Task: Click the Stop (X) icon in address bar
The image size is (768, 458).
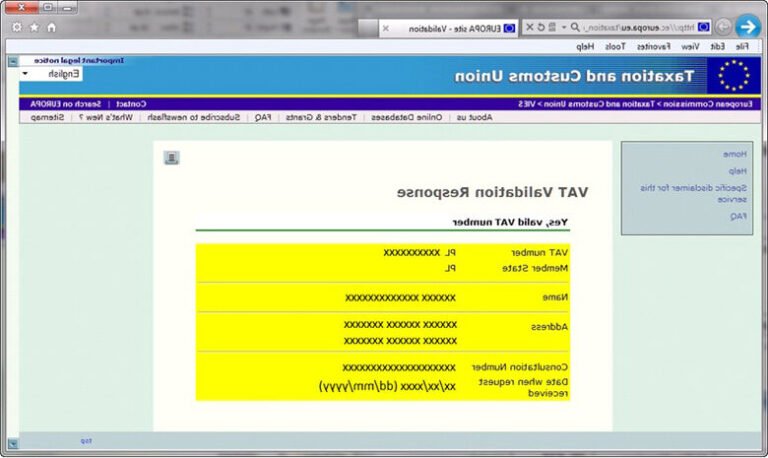Action: pyautogui.click(x=529, y=27)
